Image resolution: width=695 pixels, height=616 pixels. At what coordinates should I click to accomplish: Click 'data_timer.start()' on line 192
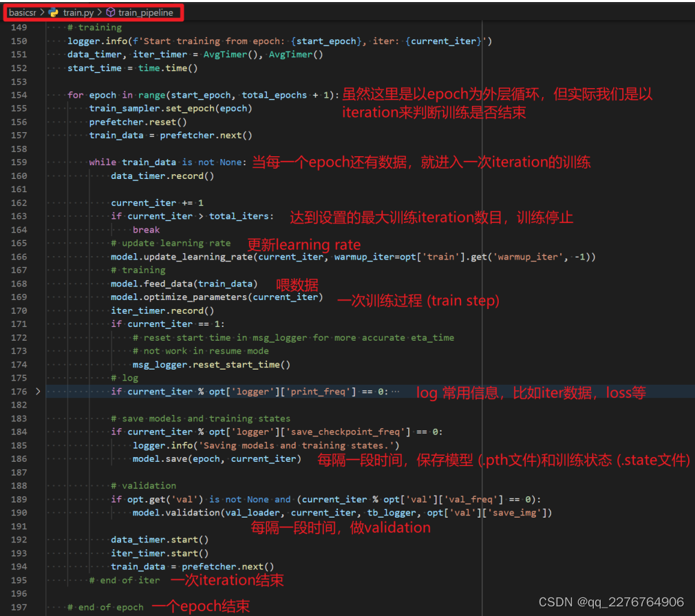[160, 540]
